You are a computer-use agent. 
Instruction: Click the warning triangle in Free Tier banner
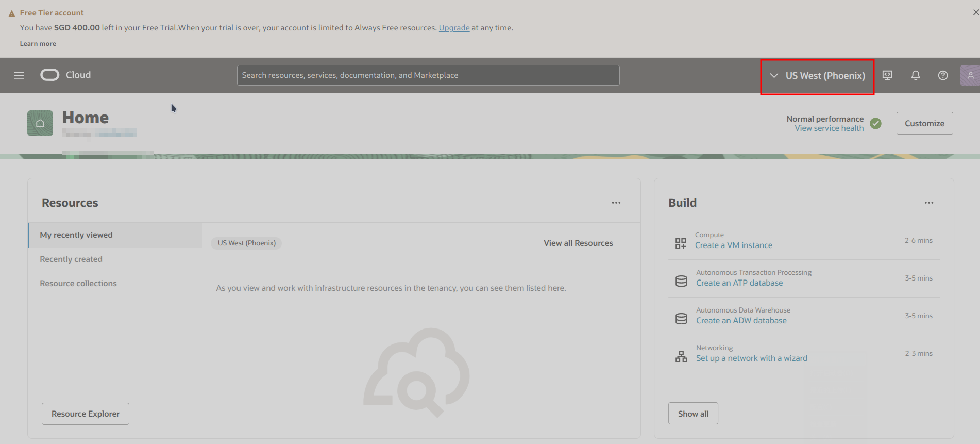tap(12, 13)
